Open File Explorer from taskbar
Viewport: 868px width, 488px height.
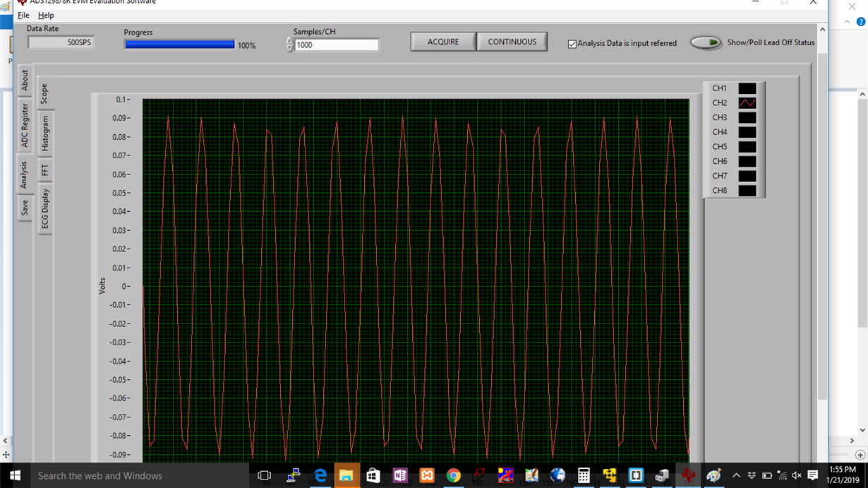pos(346,476)
